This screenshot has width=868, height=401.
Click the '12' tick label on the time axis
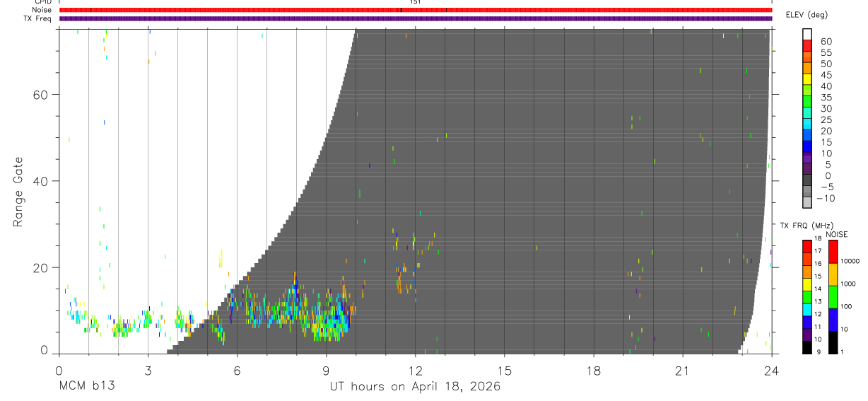pyautogui.click(x=415, y=370)
